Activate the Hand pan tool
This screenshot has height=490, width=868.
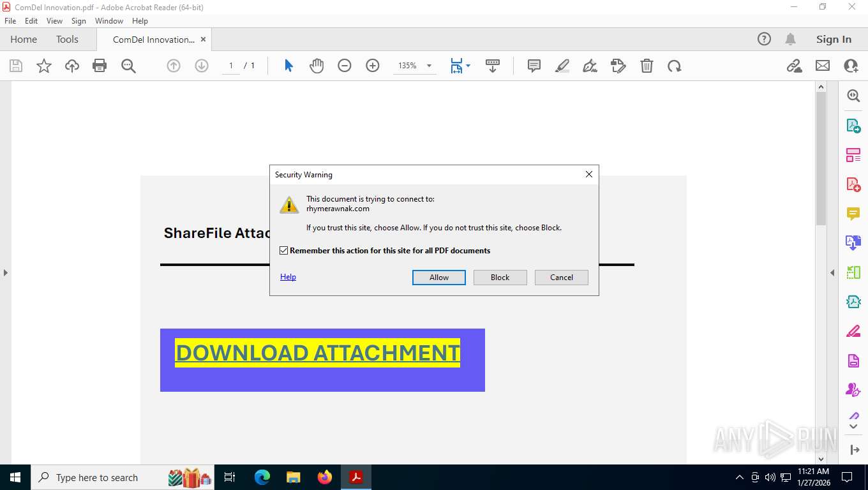point(317,66)
